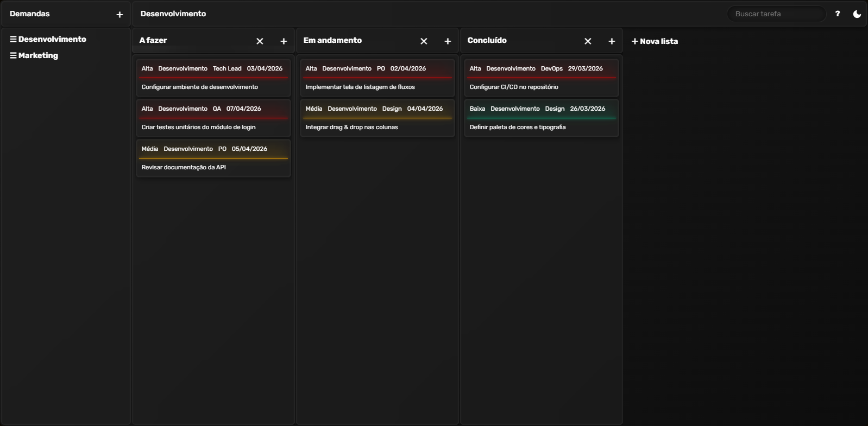This screenshot has height=426, width=868.
Task: Focus the Buscar tarefa search field
Action: (776, 14)
